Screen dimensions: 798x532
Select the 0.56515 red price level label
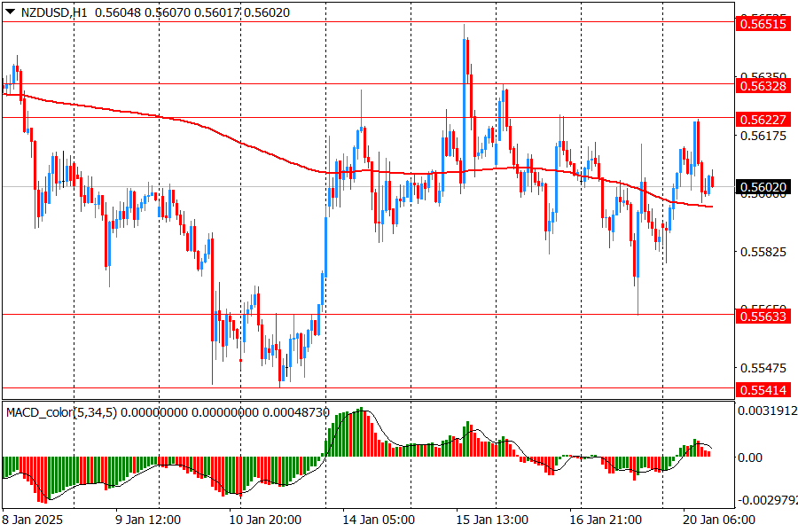click(x=763, y=24)
